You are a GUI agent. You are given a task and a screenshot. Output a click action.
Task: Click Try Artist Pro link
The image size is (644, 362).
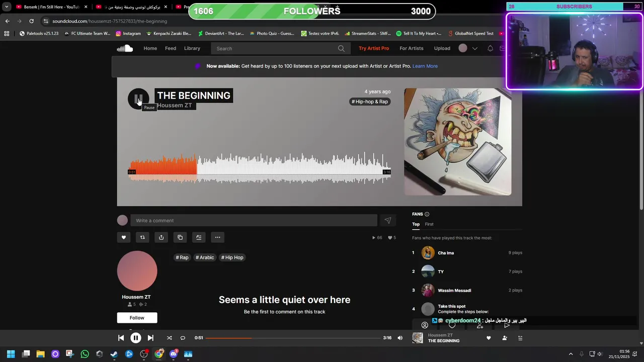pos(374,48)
